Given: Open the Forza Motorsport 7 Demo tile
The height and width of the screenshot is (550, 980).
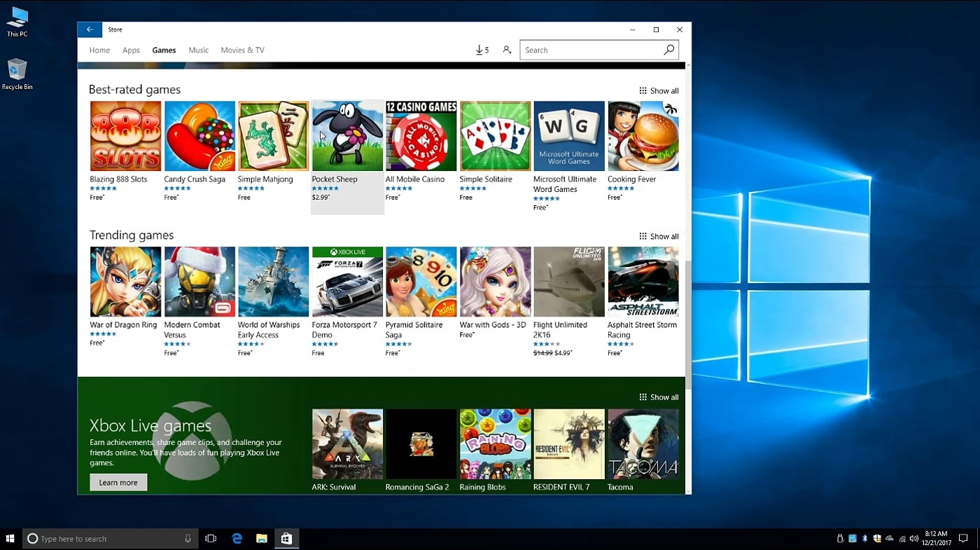Looking at the screenshot, I should [347, 282].
